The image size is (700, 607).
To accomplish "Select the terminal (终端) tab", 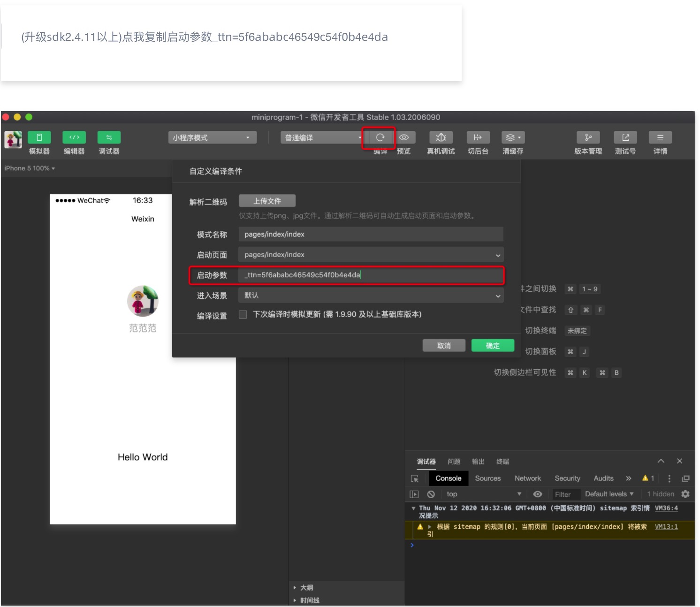I will pos(502,462).
